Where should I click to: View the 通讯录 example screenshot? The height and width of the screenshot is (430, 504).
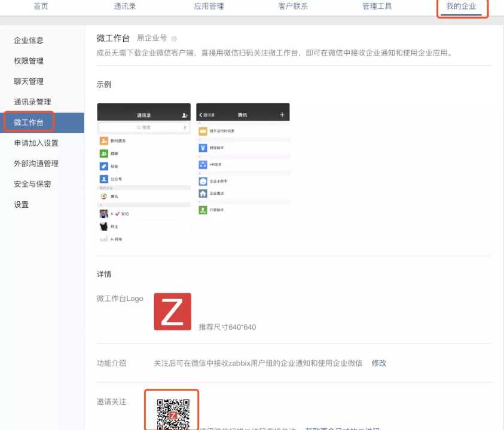pyautogui.click(x=143, y=173)
